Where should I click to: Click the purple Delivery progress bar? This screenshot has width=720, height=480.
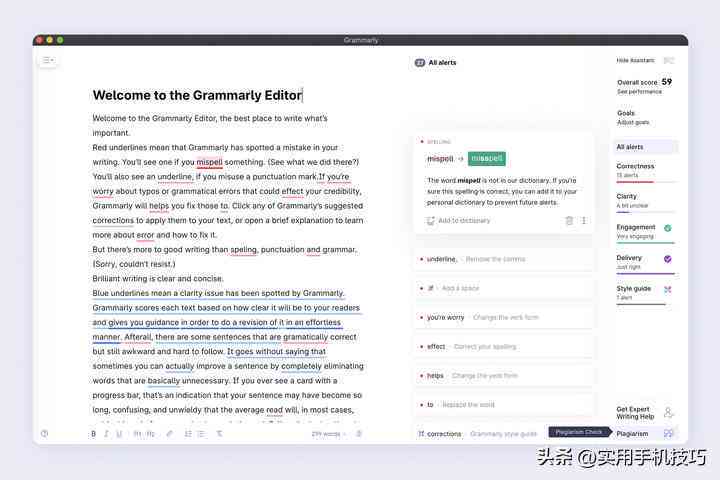[646, 274]
